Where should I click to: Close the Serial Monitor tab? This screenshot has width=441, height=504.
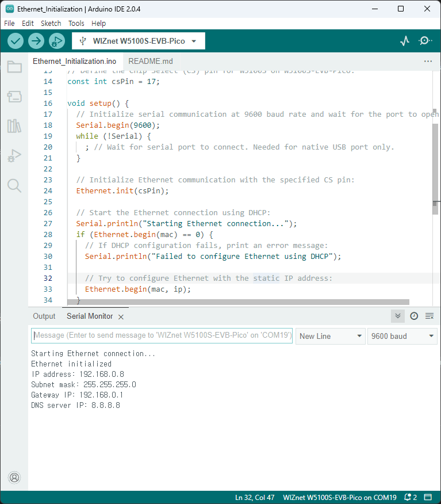(121, 317)
